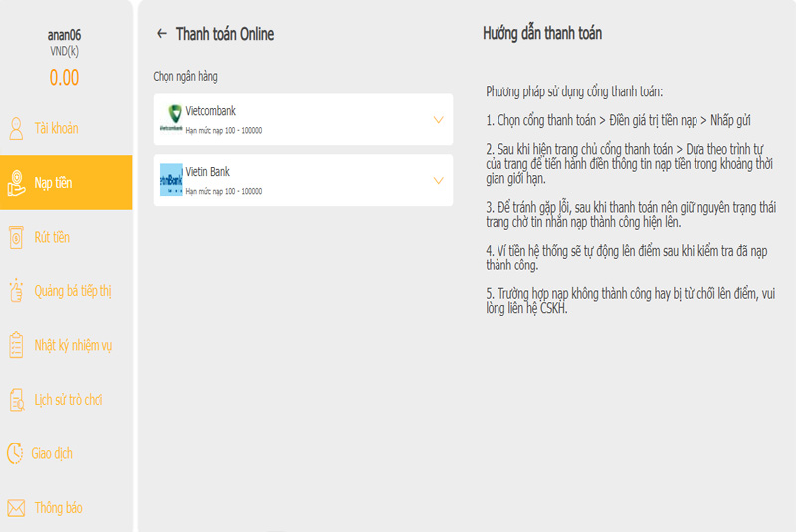Open Lịch sử trò chơi label
Viewport: 796px width, 532px height.
[x=69, y=400]
